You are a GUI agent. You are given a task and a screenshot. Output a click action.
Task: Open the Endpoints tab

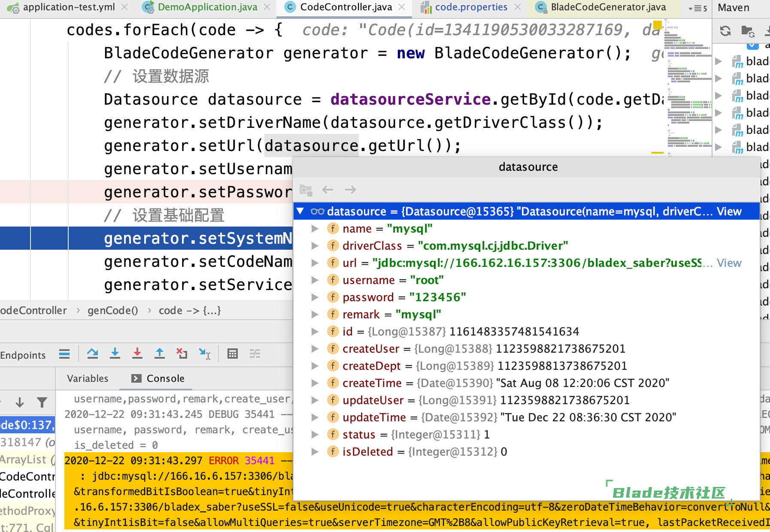click(23, 355)
